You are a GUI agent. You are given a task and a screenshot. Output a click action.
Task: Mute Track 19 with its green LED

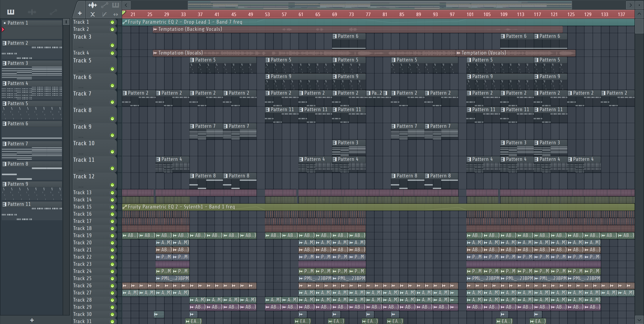(x=112, y=236)
